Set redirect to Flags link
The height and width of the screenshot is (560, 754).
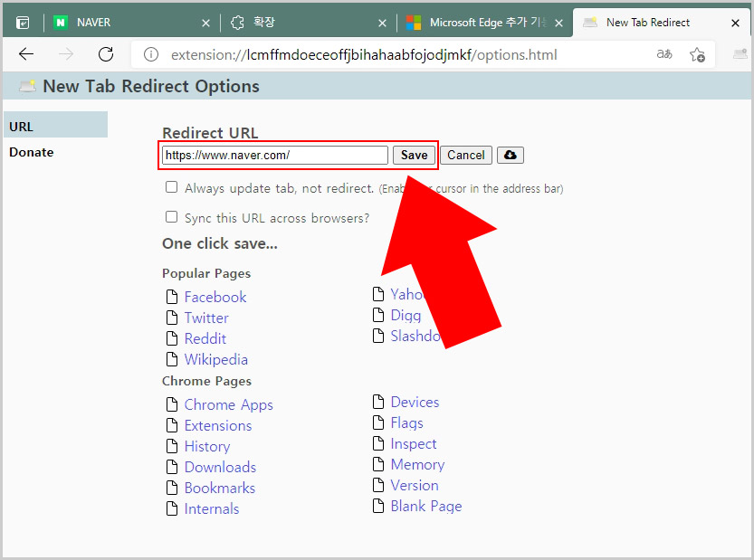pos(406,423)
